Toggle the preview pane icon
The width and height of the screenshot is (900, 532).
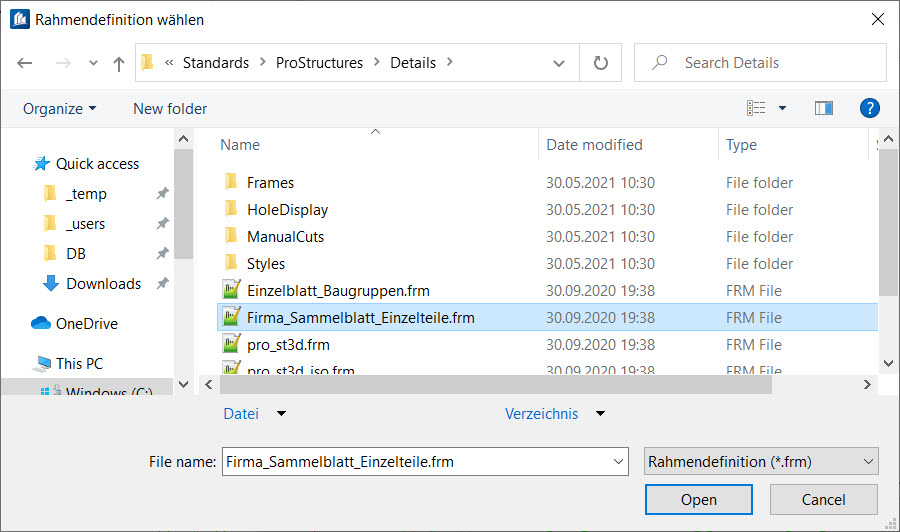[x=824, y=108]
